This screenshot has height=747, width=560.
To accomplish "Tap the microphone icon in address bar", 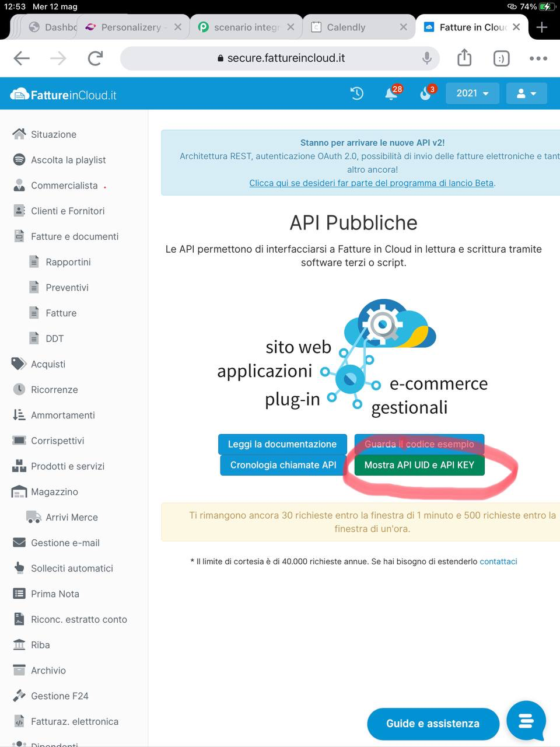I will [427, 58].
